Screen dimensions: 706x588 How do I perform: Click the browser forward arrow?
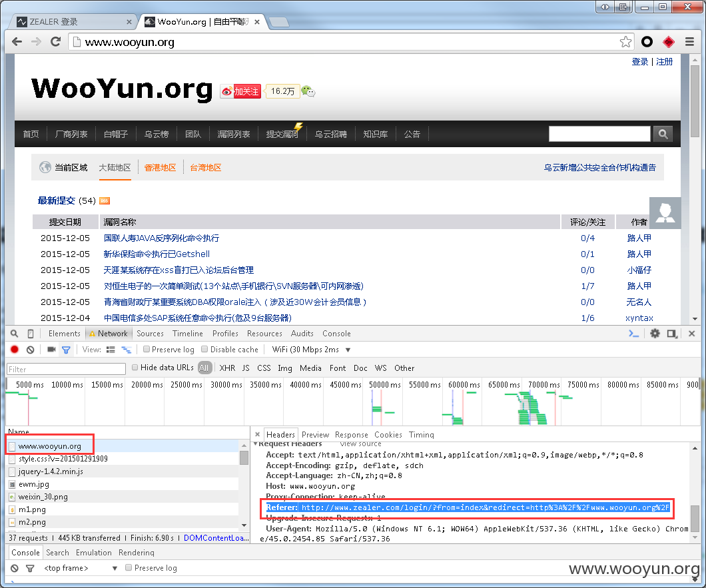(36, 42)
